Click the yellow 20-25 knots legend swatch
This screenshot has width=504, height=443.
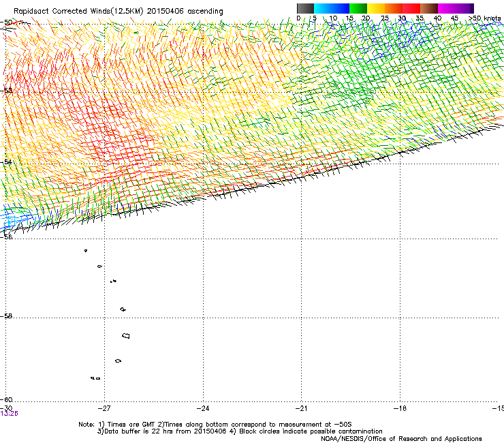[x=376, y=8]
